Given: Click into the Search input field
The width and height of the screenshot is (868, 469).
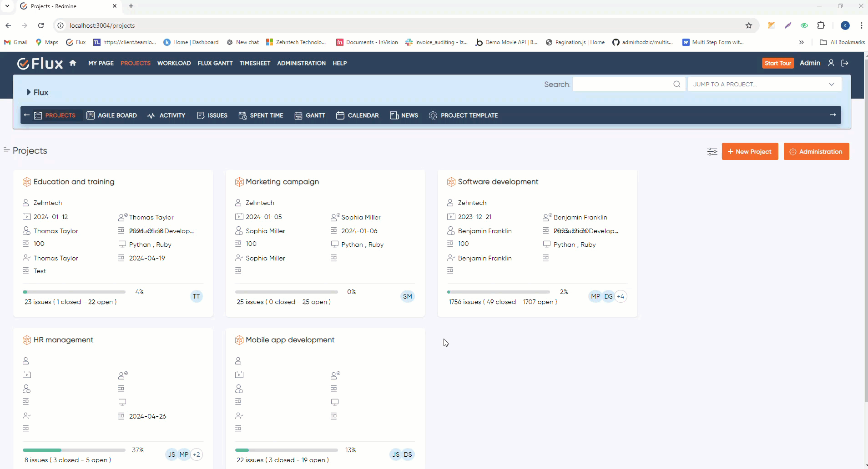Looking at the screenshot, I should point(622,84).
